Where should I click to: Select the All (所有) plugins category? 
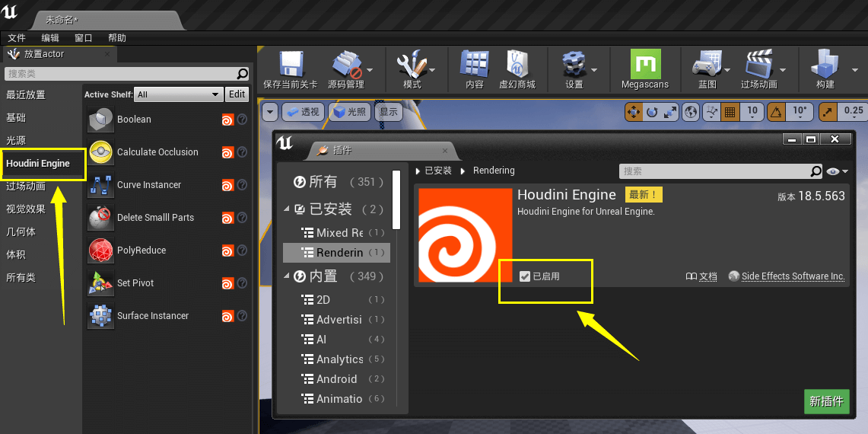point(337,182)
